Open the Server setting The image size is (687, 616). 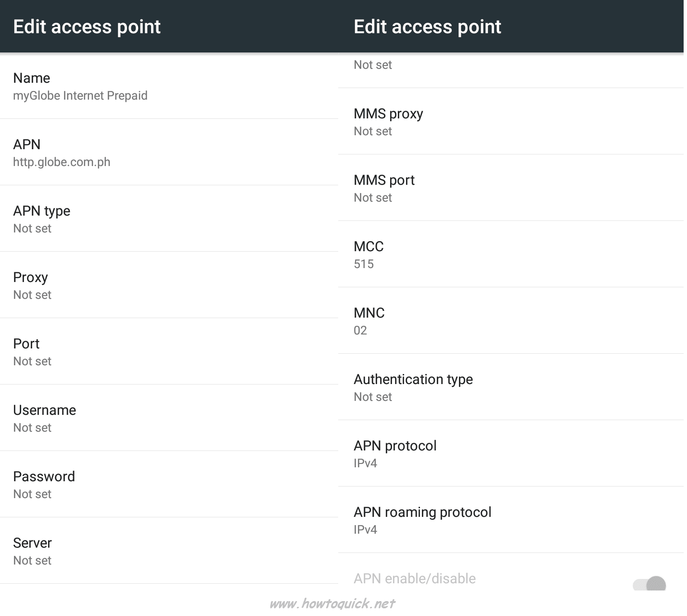coord(169,551)
